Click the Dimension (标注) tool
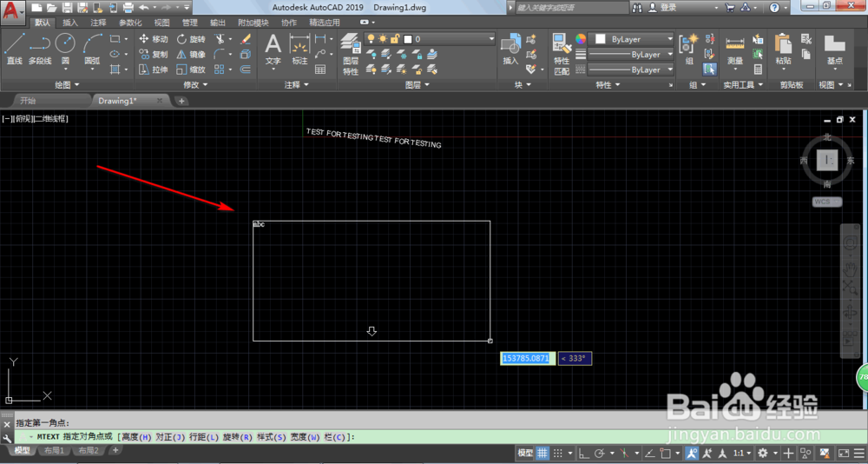 coord(299,50)
